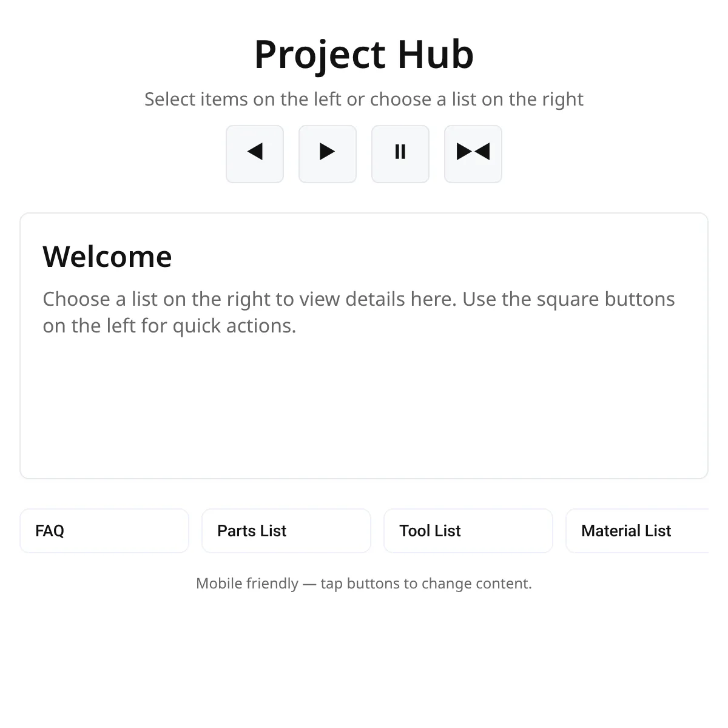The width and height of the screenshot is (728, 728).
Task: Click the bowtie-shaped double triangle icon
Action: click(473, 154)
